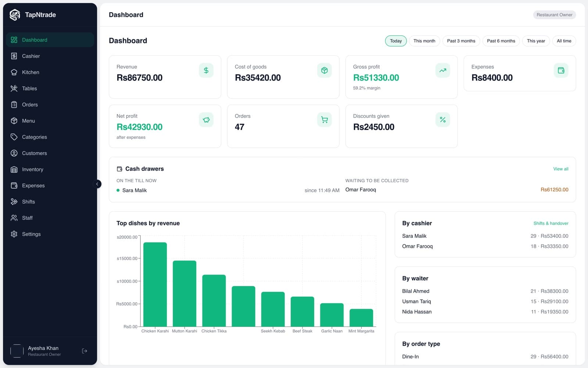Viewport: 588px width, 368px height.
Task: Click the Seekh Kebab axis label
Action: 273,331
